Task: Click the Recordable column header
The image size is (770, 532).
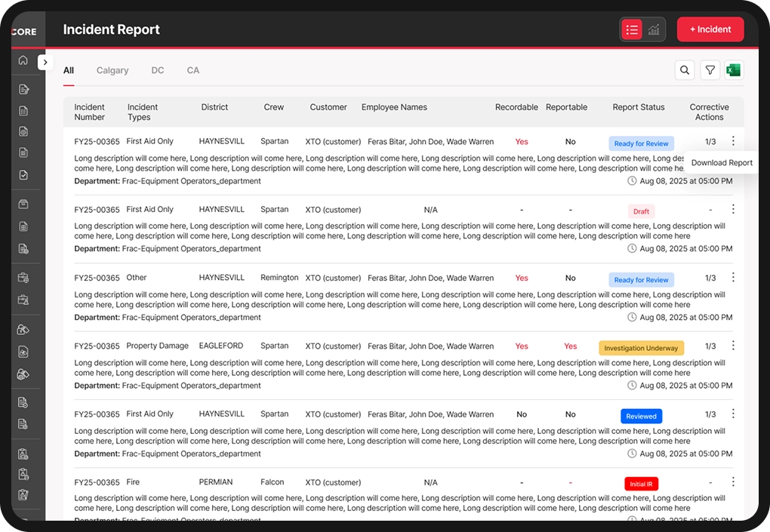Action: click(516, 107)
